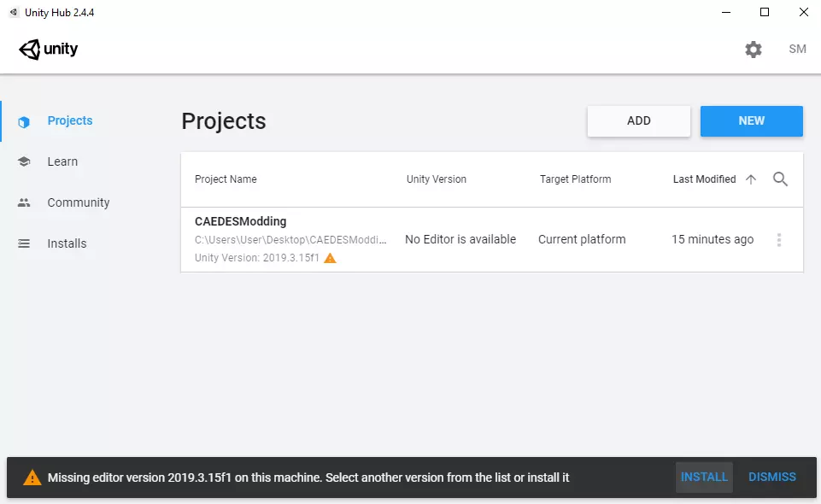Click the Community people icon
This screenshot has height=504, width=821.
coord(24,202)
